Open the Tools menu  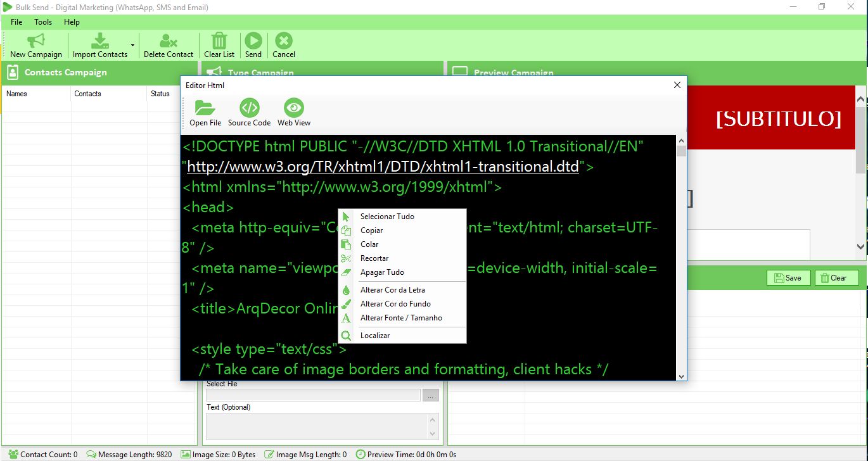point(43,22)
